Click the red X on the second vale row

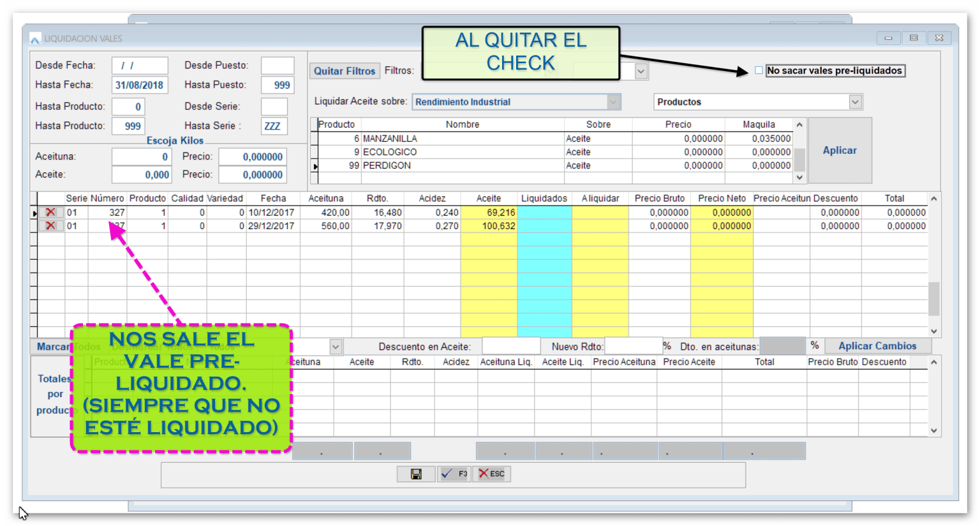click(x=50, y=226)
